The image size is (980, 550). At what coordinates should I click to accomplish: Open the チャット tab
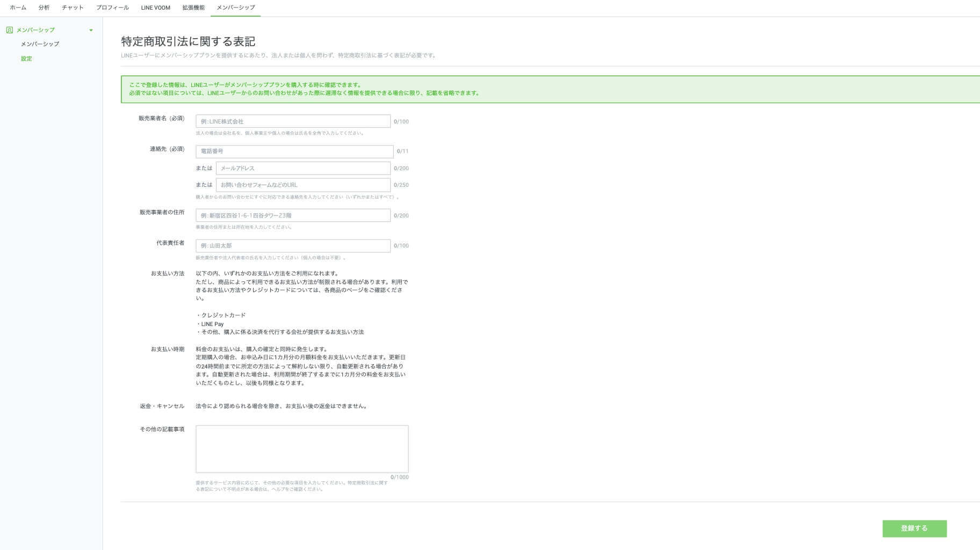tap(73, 8)
